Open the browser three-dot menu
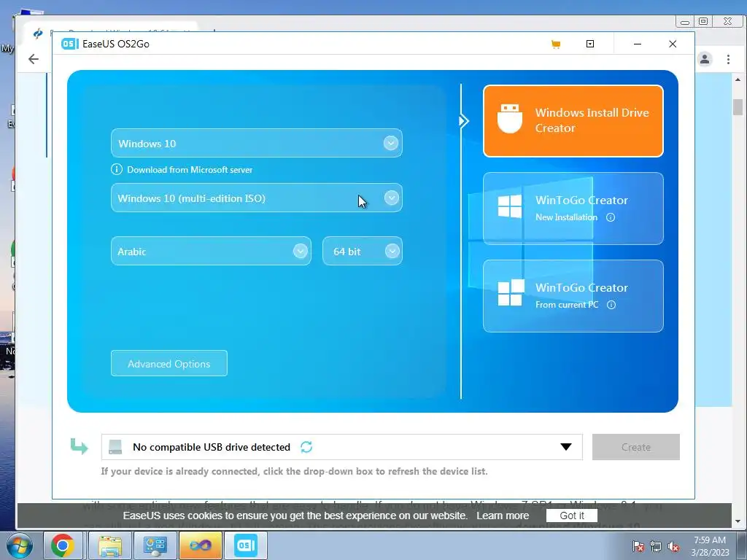Image resolution: width=747 pixels, height=560 pixels. click(x=728, y=59)
